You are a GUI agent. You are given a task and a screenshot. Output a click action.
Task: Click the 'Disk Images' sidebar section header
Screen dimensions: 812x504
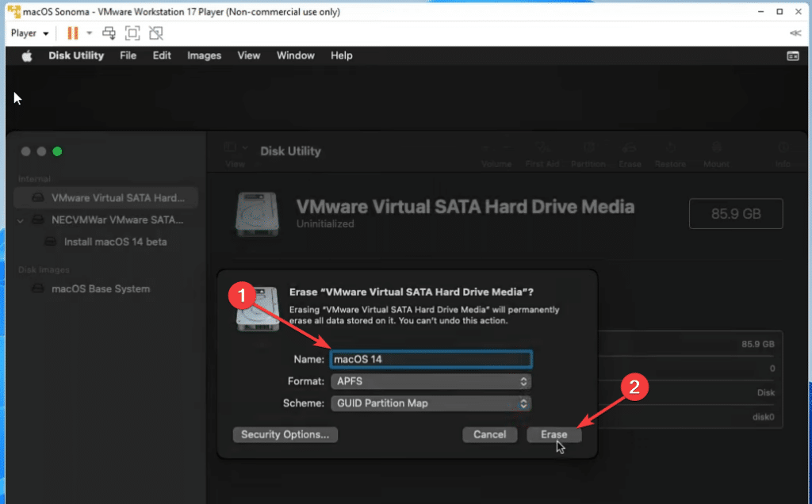coord(44,269)
